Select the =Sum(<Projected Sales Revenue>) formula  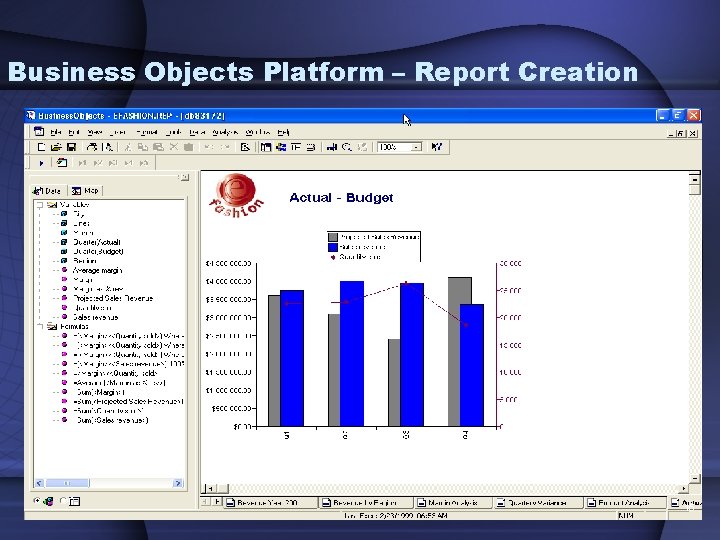(x=128, y=401)
